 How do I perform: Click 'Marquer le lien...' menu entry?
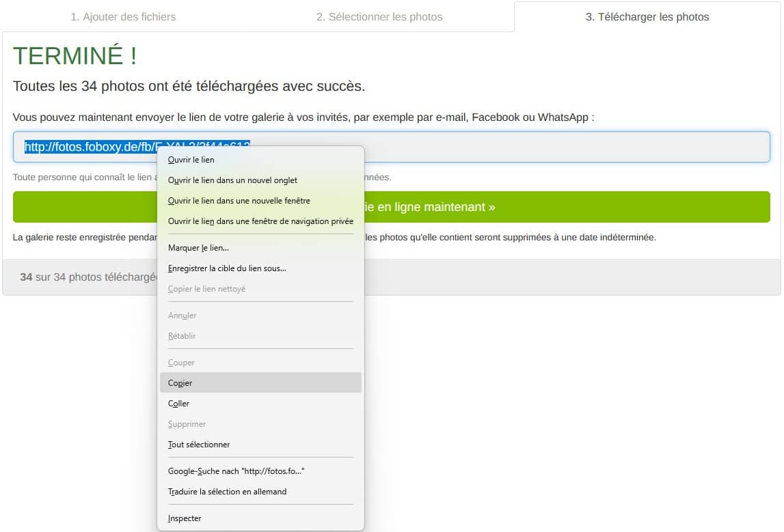pos(198,248)
